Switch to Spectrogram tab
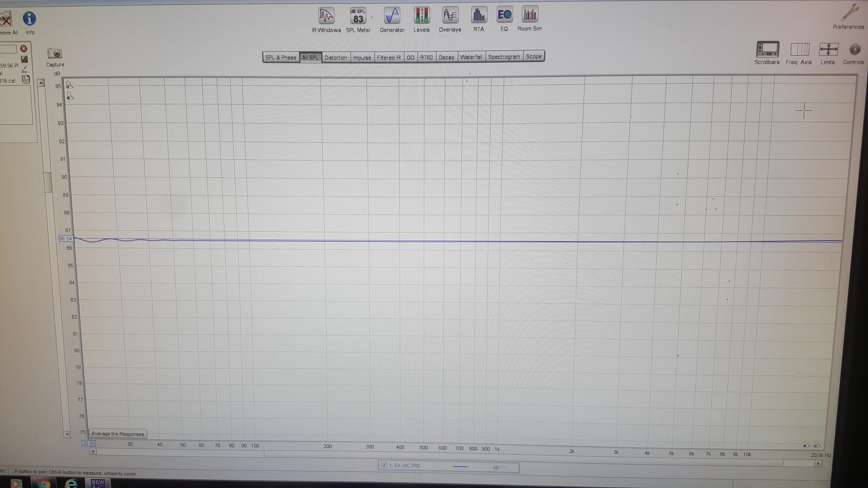This screenshot has height=488, width=868. pos(504,57)
